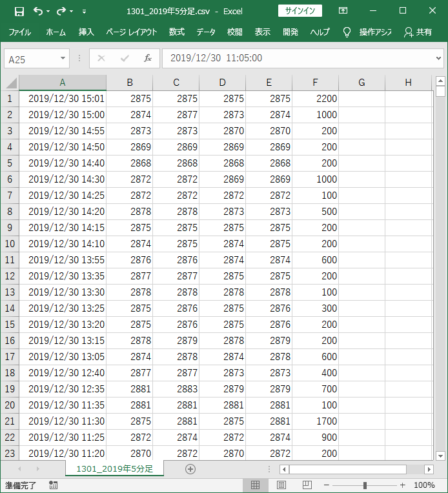The image size is (448, 493).
Task: Click vertical scrollbar up arrow
Action: (x=440, y=81)
